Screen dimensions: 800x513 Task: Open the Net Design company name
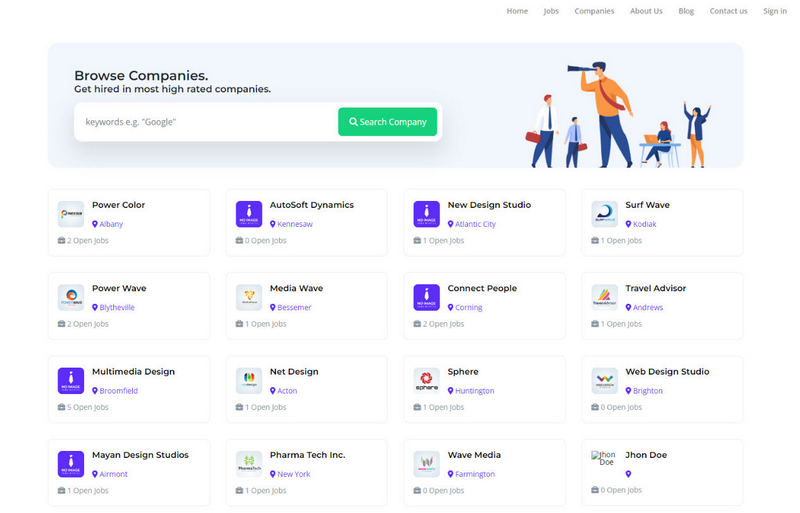pos(294,372)
